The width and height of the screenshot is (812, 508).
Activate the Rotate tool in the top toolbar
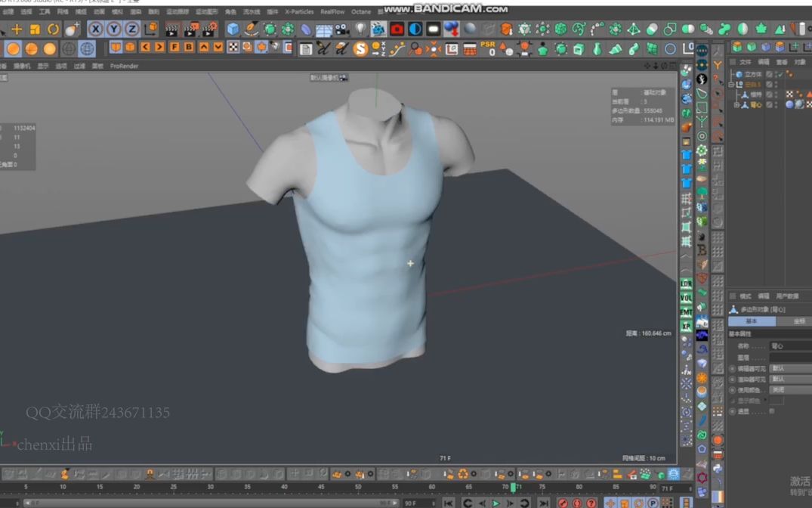[x=54, y=29]
